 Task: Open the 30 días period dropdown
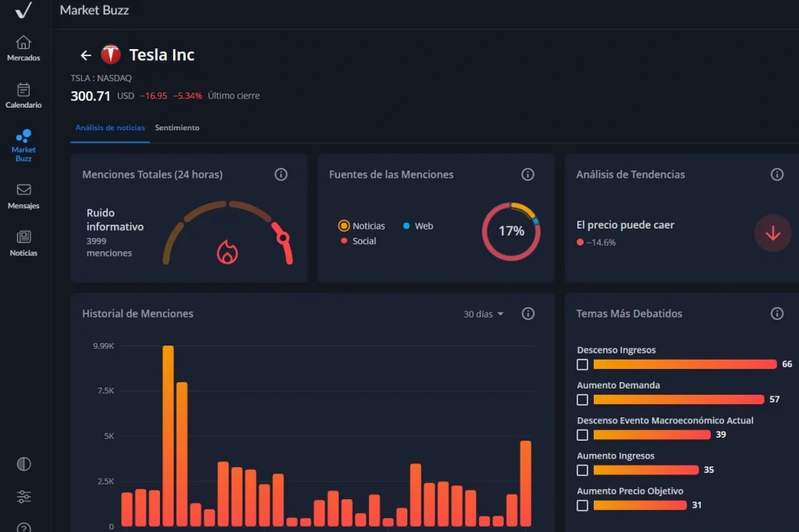coord(483,314)
